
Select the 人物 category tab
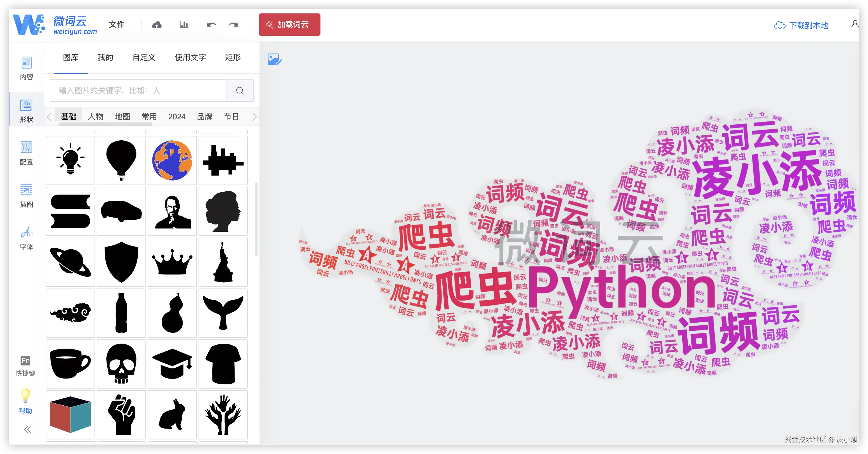(x=95, y=117)
